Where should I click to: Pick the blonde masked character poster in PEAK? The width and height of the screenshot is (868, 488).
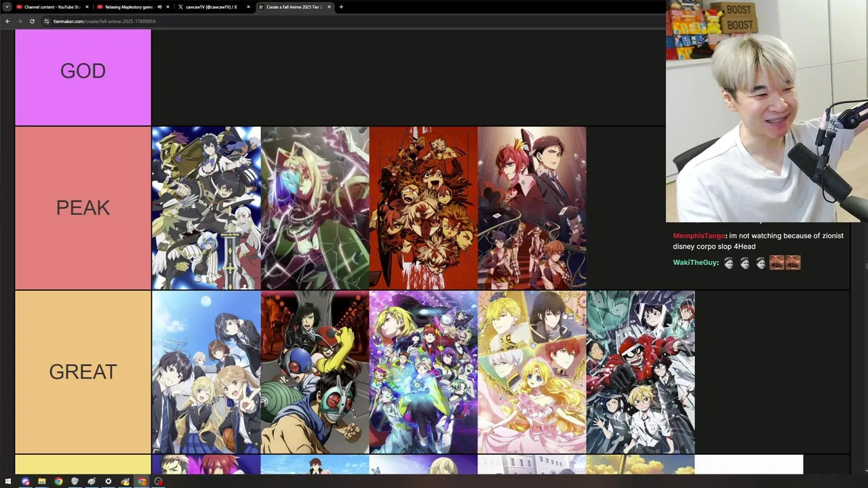coord(315,208)
